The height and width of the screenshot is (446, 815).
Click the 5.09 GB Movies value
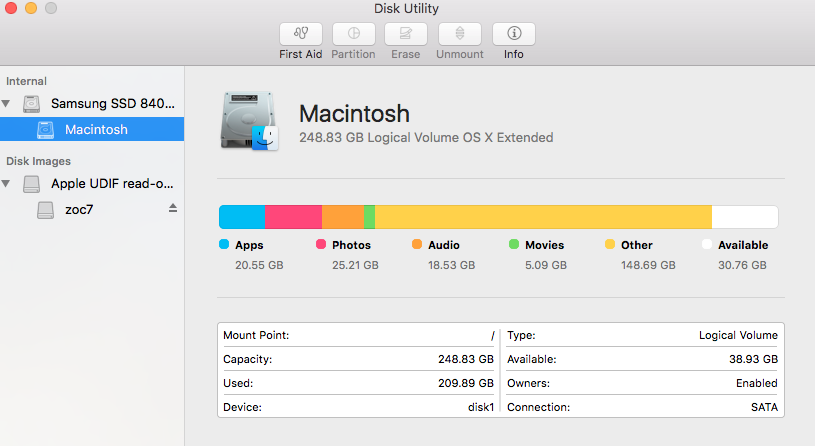pos(546,265)
